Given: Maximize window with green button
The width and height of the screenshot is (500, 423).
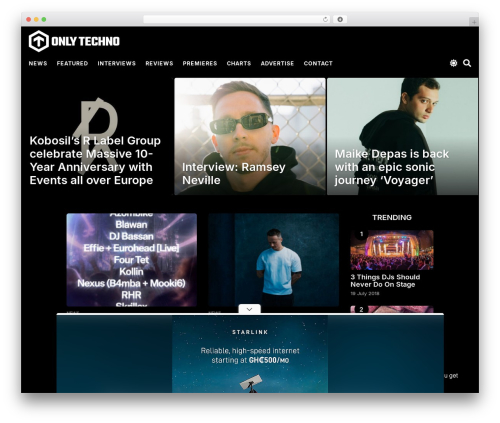Looking at the screenshot, I should (x=44, y=20).
